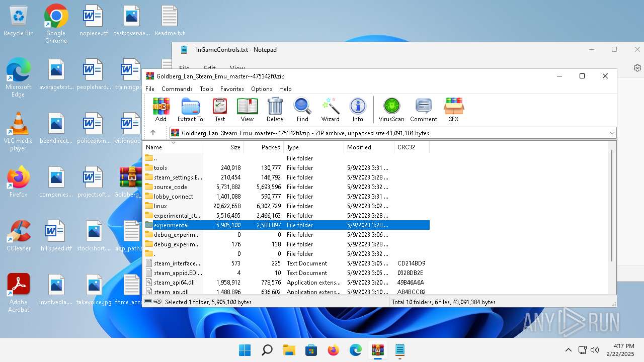
Task: Click the volume tray icon
Action: [595, 350]
